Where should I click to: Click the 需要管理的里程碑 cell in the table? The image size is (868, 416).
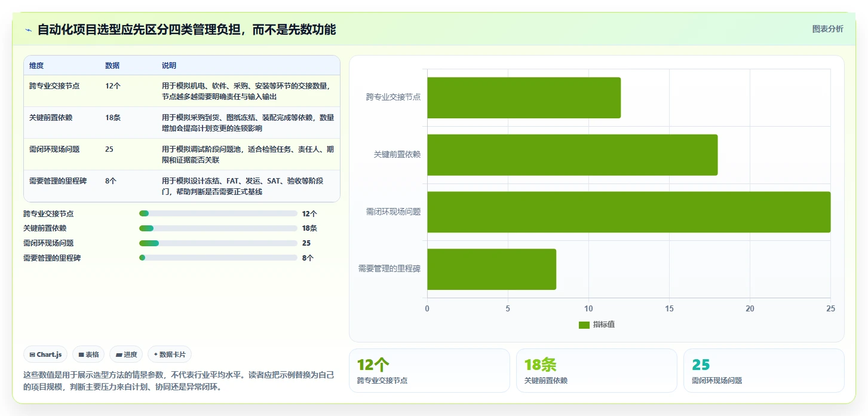[x=58, y=181]
